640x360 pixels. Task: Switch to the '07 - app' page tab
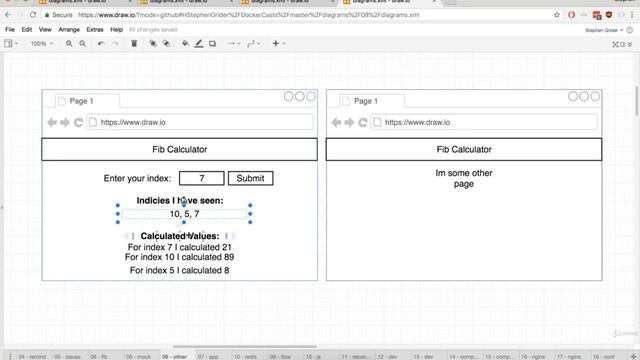(x=208, y=356)
